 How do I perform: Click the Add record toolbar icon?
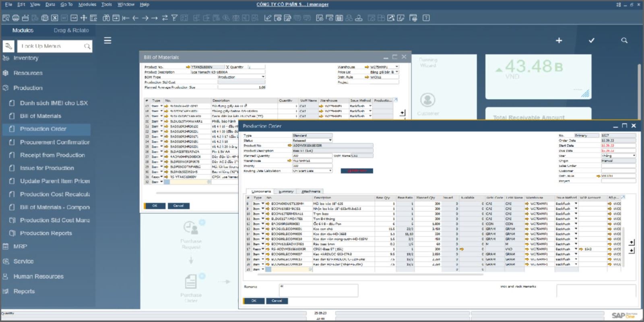[116, 18]
